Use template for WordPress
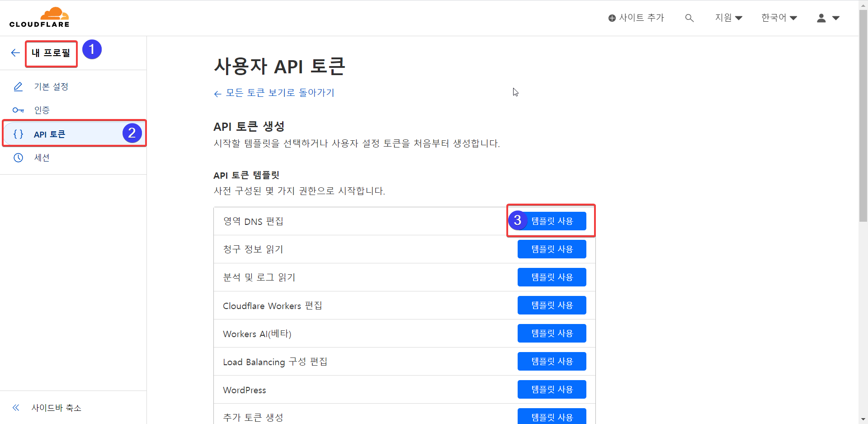 [552, 389]
